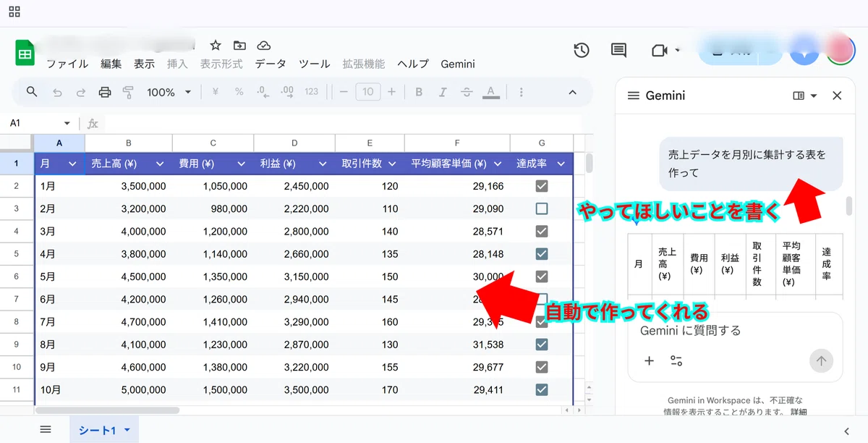Image resolution: width=868 pixels, height=443 pixels.
Task: Open the 平均顧客単価 (¥) filter dropdown
Action: 498,164
